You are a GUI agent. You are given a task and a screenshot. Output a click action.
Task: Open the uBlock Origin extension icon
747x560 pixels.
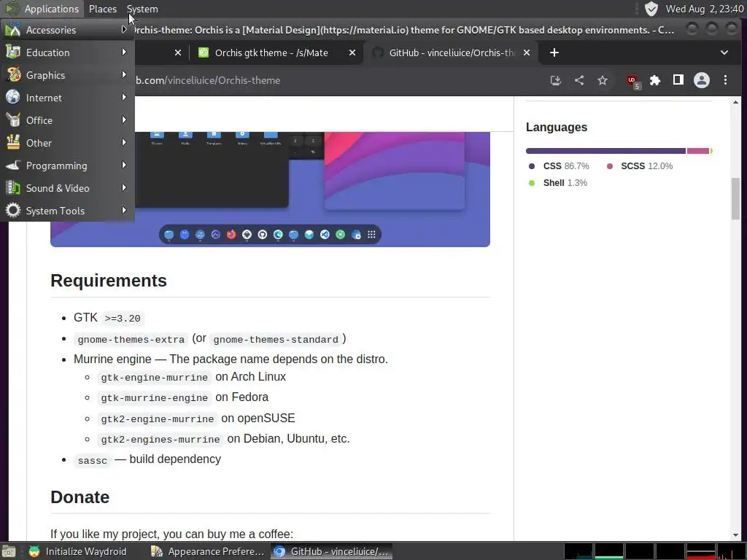coord(632,81)
